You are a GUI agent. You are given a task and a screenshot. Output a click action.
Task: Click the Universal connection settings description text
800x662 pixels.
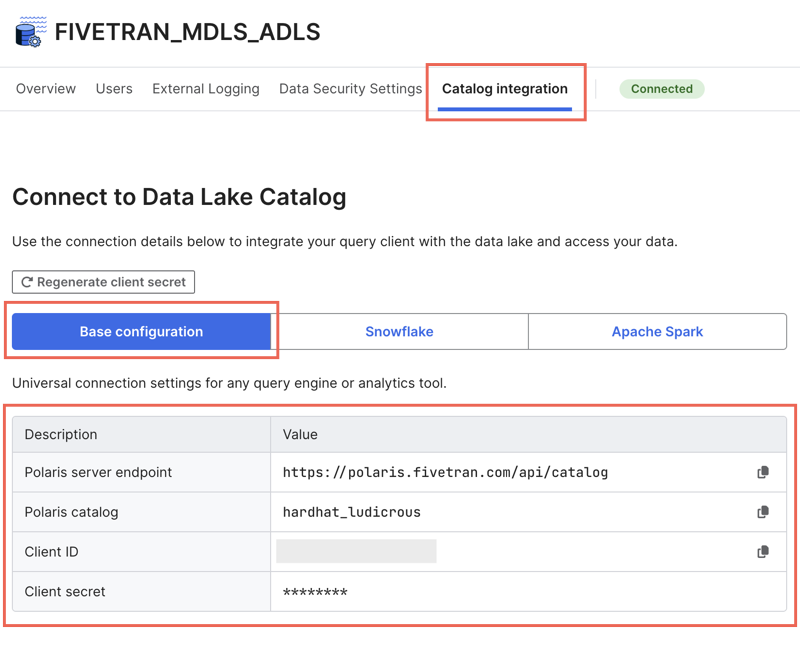pyautogui.click(x=230, y=383)
